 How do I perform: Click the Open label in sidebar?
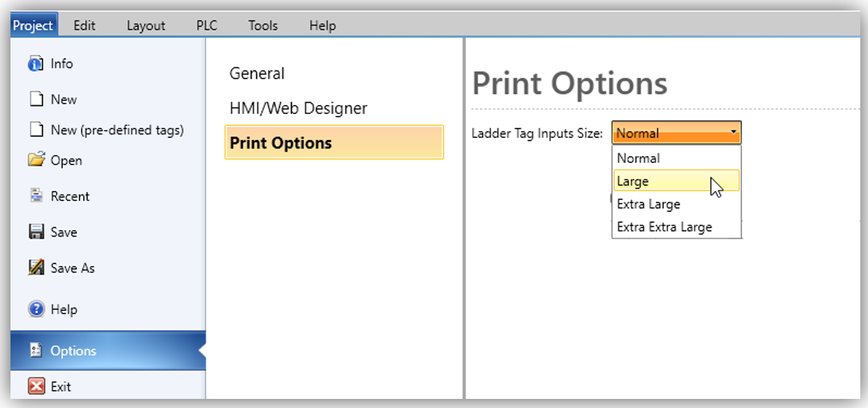tap(66, 160)
